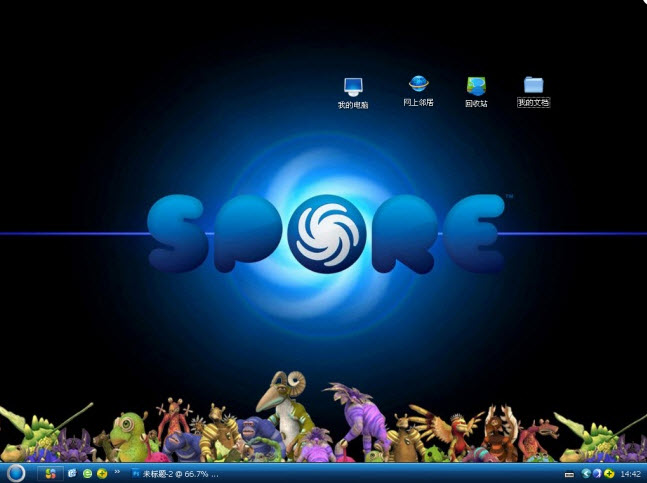Click the show desktop quick launch icon

(x=72, y=474)
